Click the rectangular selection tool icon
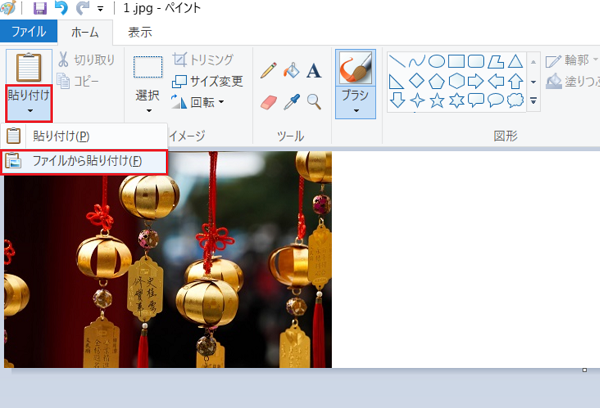Viewport: 600px width, 408px height. click(x=148, y=67)
